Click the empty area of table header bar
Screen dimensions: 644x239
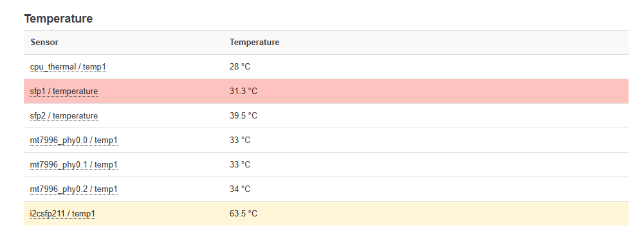[452, 43]
